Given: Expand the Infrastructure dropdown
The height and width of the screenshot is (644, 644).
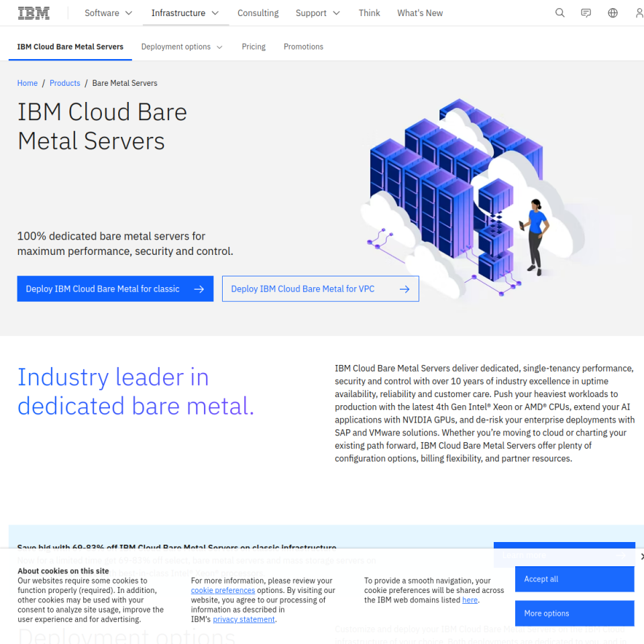Looking at the screenshot, I should pos(185,13).
